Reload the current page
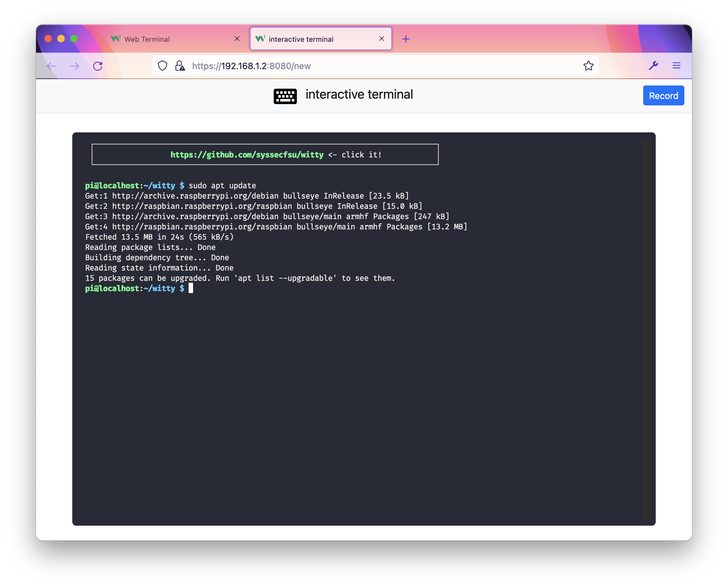The width and height of the screenshot is (728, 588). (98, 66)
